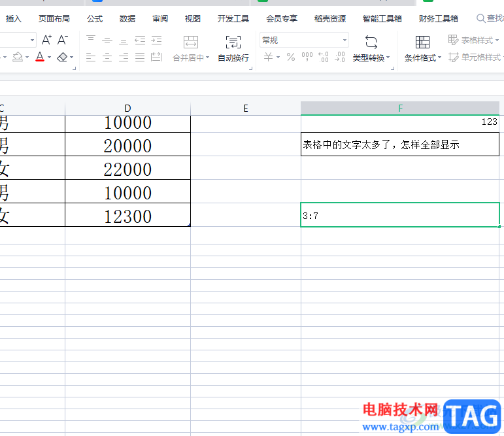
Task: Open fill color dropdown arrow
Action: click(x=27, y=58)
